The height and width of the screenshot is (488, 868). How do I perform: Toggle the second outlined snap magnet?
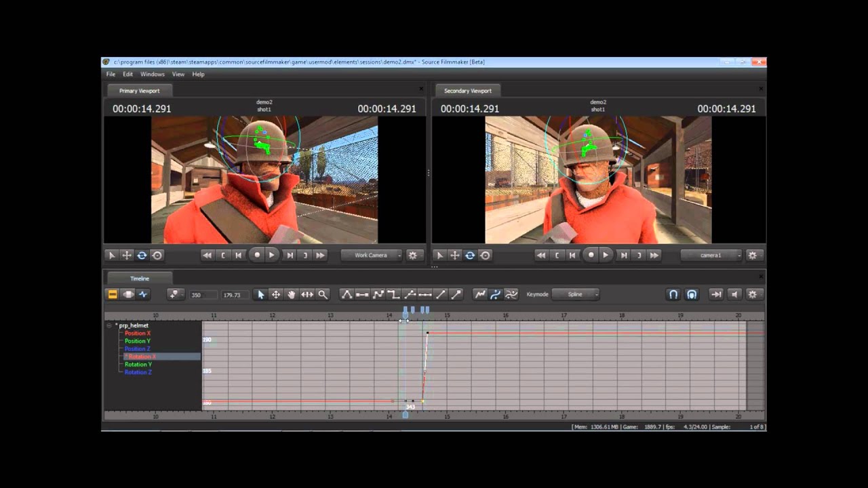pos(692,294)
